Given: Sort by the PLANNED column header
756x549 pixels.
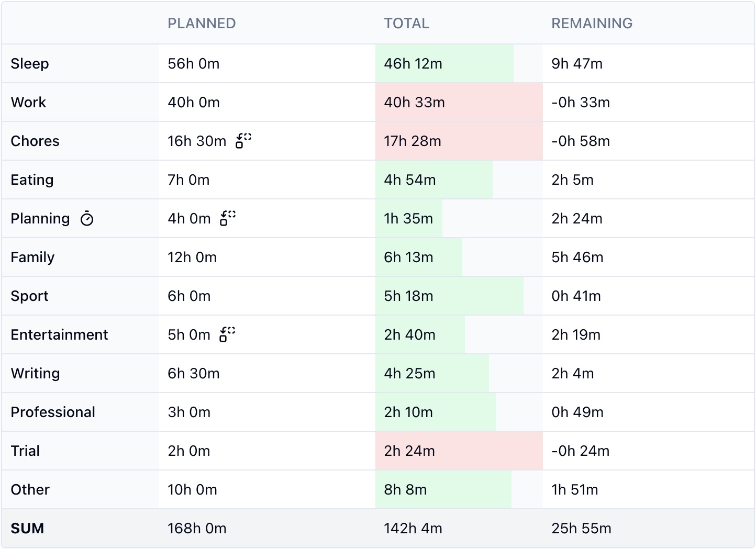Looking at the screenshot, I should coord(202,23).
